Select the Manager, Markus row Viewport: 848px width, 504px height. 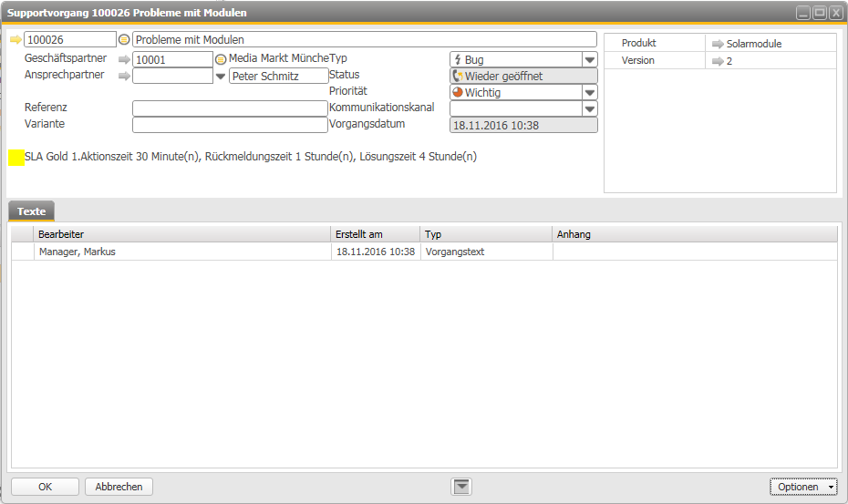(424, 252)
